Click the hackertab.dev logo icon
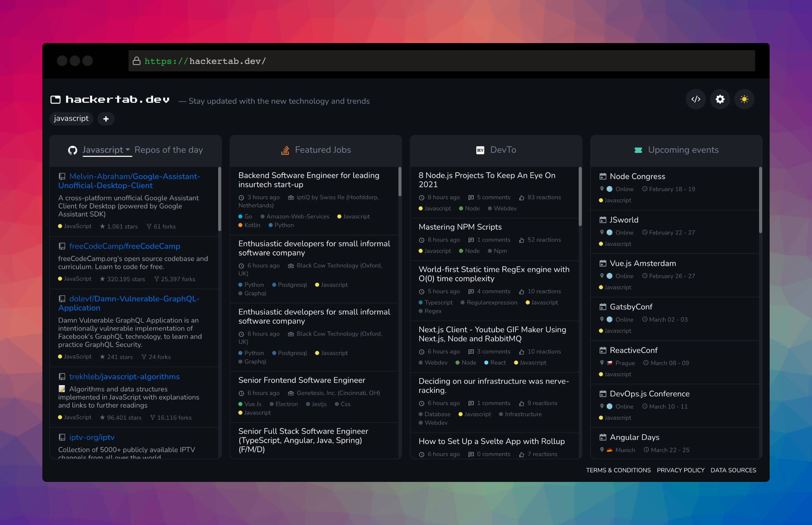 click(x=55, y=100)
